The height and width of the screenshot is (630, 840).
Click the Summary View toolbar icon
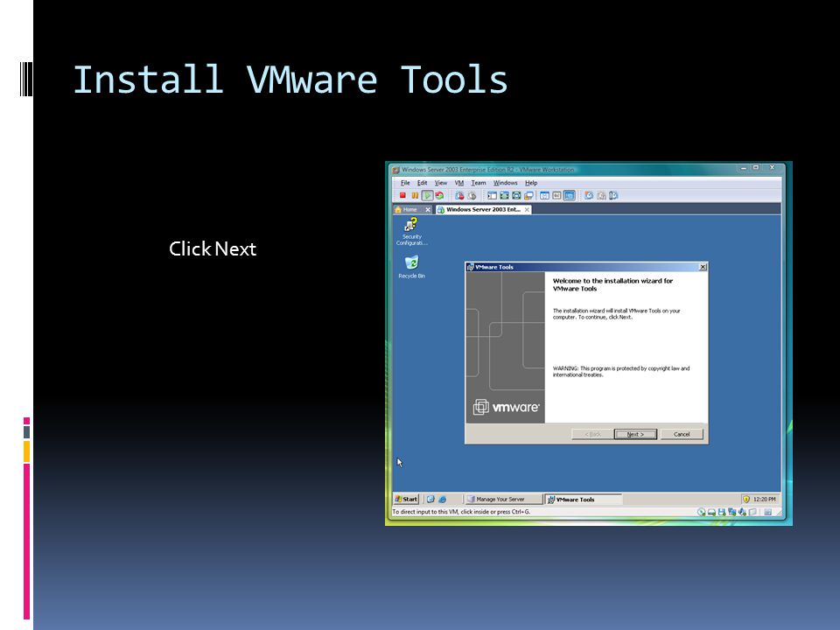pos(545,195)
